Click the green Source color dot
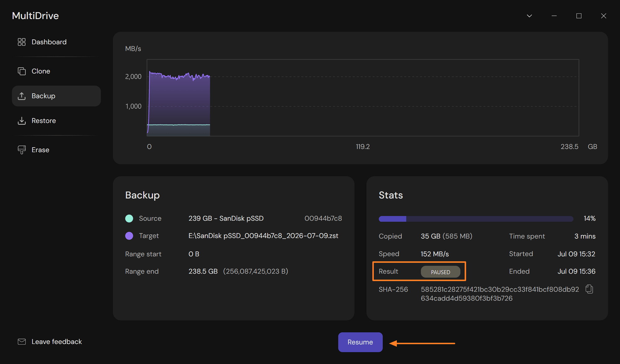Viewport: 620px width, 364px height. point(129,219)
